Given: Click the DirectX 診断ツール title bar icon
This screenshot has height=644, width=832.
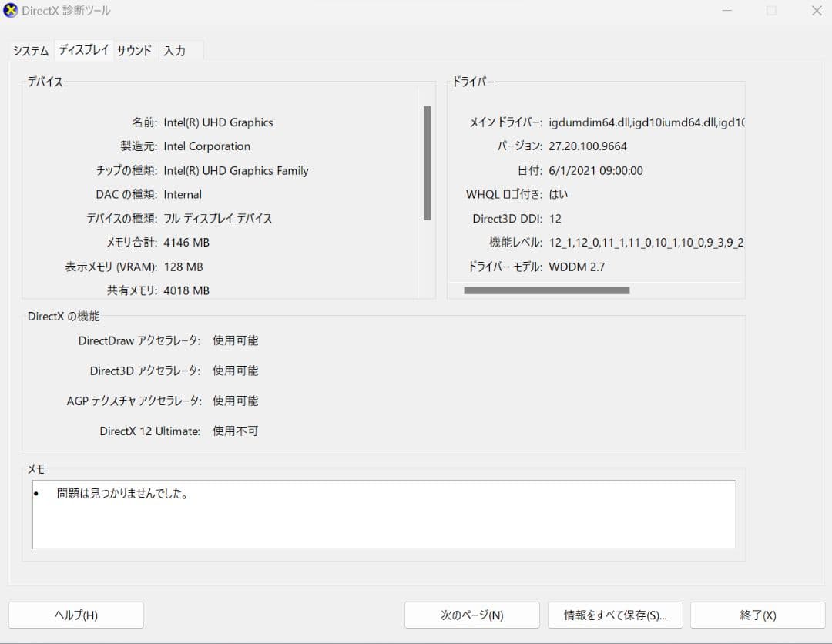Looking at the screenshot, I should [x=13, y=11].
